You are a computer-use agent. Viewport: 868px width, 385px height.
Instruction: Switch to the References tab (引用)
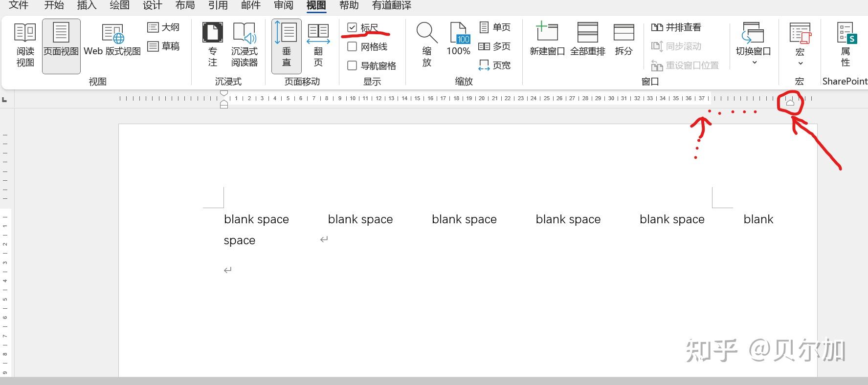(218, 5)
